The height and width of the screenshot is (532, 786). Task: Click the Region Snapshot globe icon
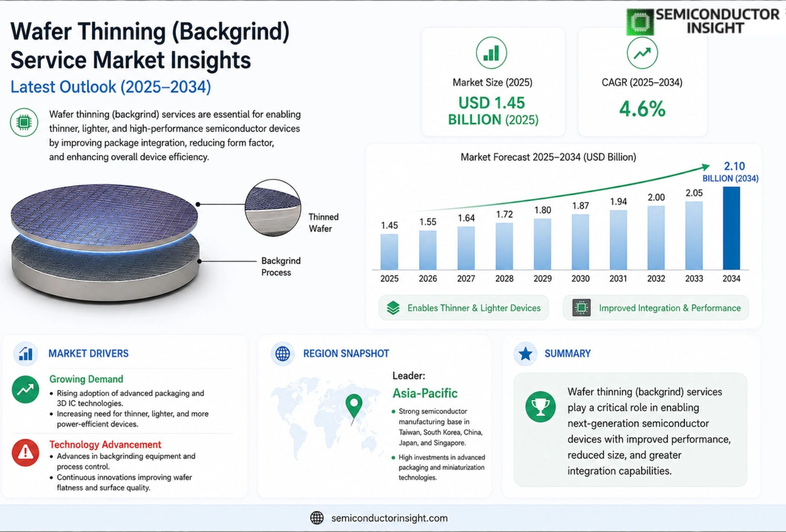pyautogui.click(x=282, y=354)
